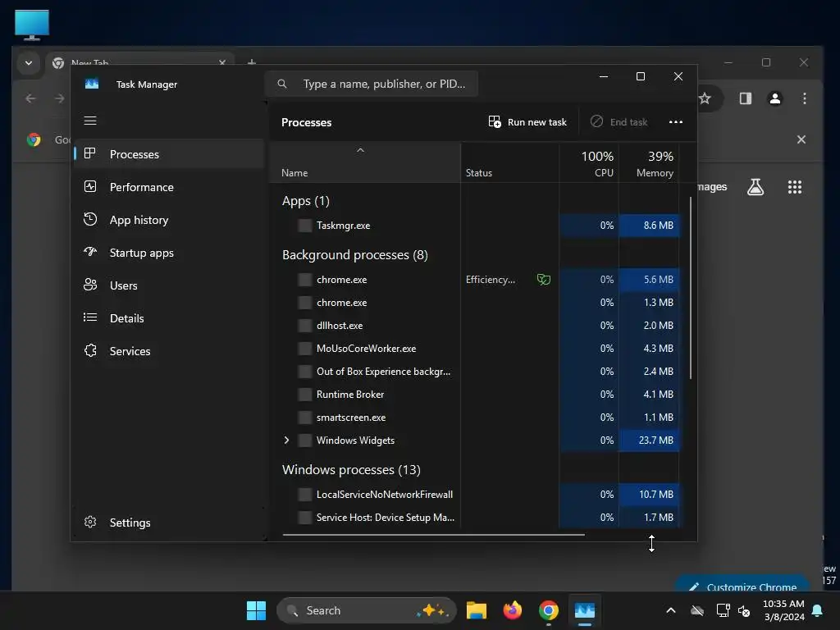This screenshot has width=840, height=630.
Task: Open Google apps grid in Chrome
Action: tap(794, 187)
